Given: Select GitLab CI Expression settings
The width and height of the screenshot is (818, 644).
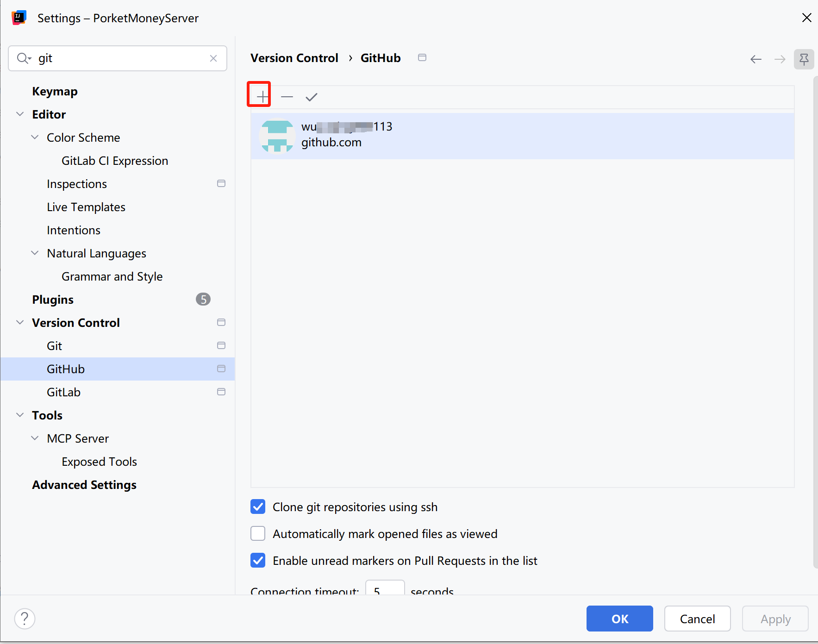Looking at the screenshot, I should tap(115, 161).
